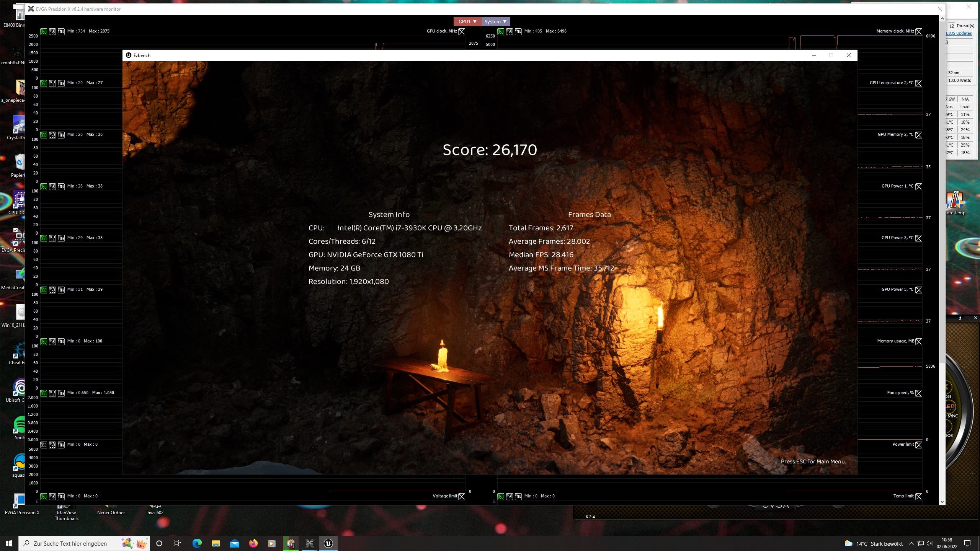Viewport: 980px width, 551px height.
Task: Toggle OSD on the Min 20 Max 27 graph
Action: pyautogui.click(x=44, y=83)
